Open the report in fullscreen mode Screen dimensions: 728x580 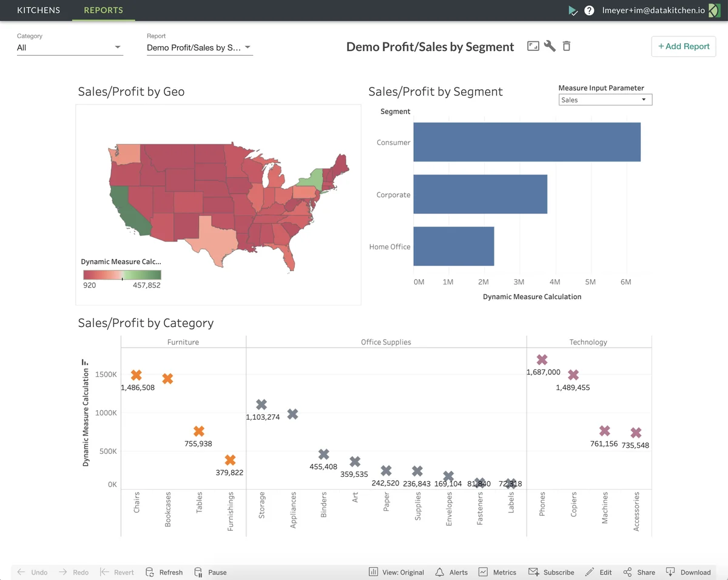point(533,46)
